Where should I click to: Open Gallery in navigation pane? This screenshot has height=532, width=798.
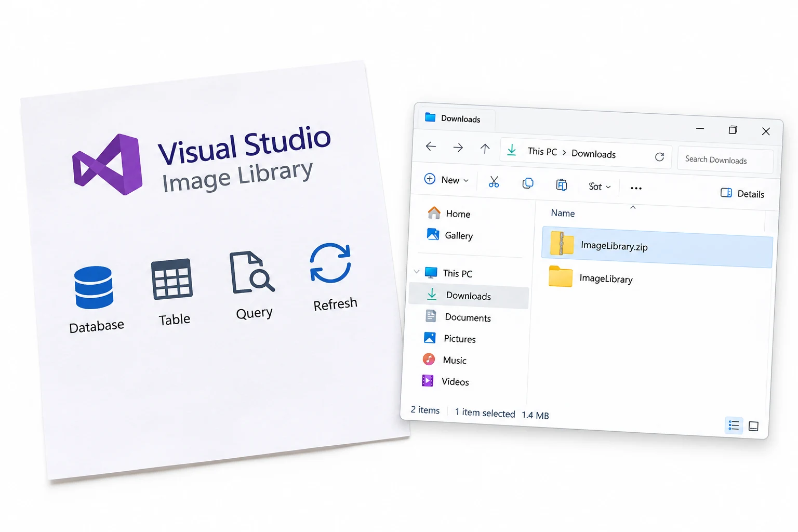coord(449,235)
